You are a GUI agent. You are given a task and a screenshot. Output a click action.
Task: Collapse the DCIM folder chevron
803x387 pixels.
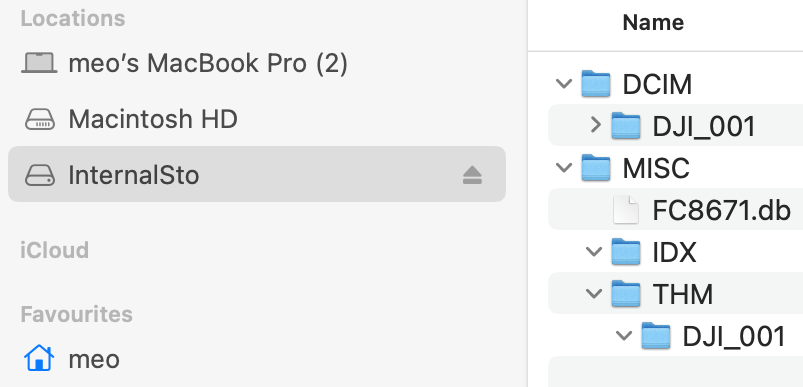[564, 83]
